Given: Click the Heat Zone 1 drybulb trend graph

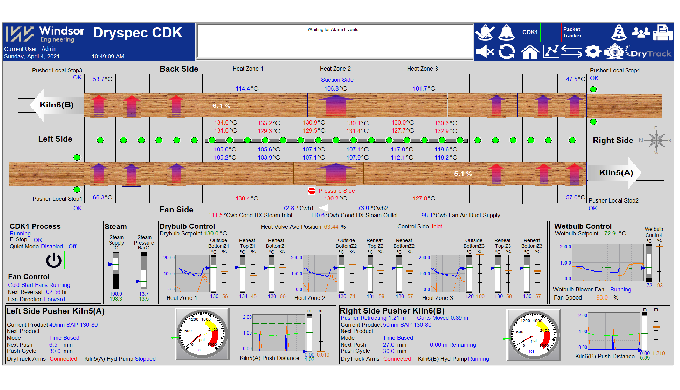Looking at the screenshot, I should [x=192, y=273].
